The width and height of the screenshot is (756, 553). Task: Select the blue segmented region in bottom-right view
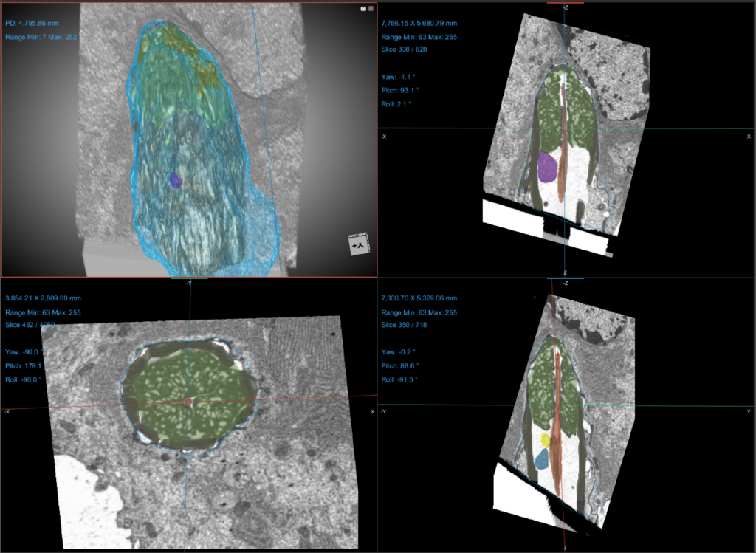pos(542,459)
